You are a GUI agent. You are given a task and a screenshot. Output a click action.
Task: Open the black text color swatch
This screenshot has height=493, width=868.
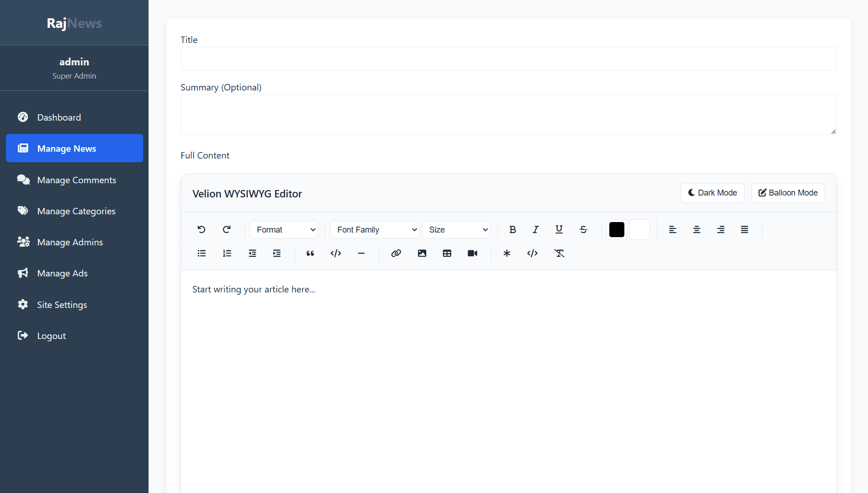[617, 229]
